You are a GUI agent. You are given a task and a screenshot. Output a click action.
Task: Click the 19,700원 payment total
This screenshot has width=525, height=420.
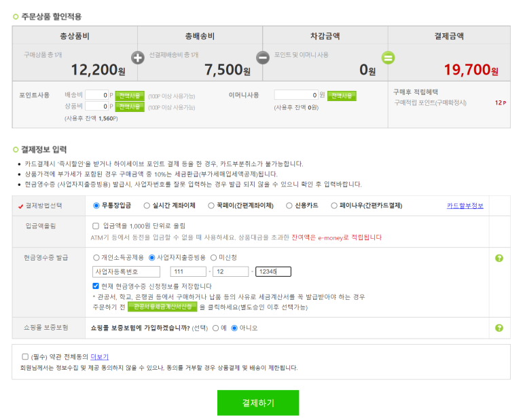[471, 70]
